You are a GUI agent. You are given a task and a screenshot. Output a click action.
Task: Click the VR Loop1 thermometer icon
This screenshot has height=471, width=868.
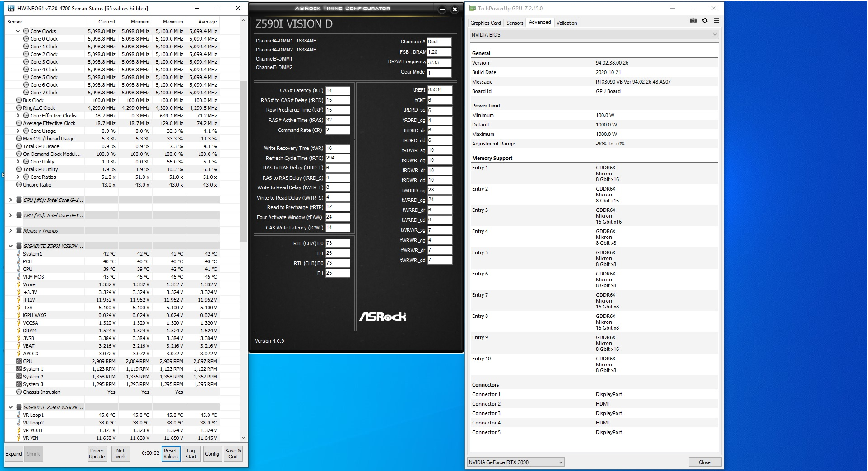pos(19,415)
